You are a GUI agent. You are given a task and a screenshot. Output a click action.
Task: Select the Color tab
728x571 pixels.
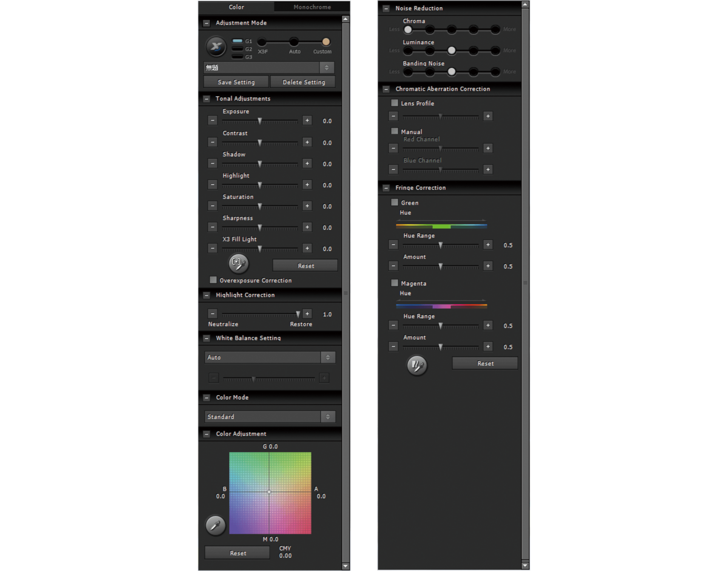coord(236,6)
